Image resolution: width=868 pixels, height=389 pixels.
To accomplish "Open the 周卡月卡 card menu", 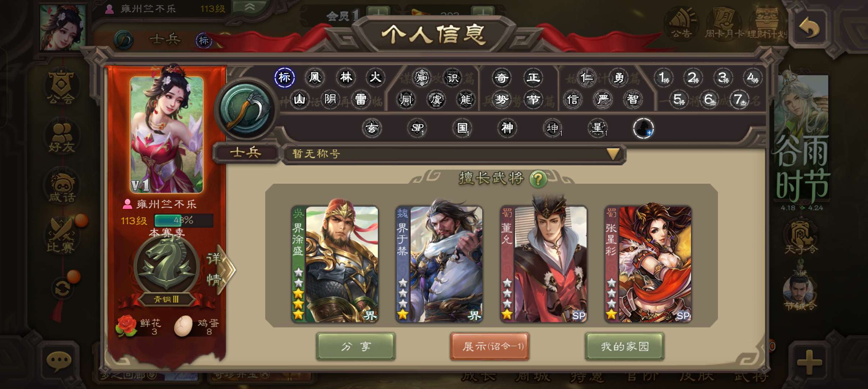I will [724, 23].
